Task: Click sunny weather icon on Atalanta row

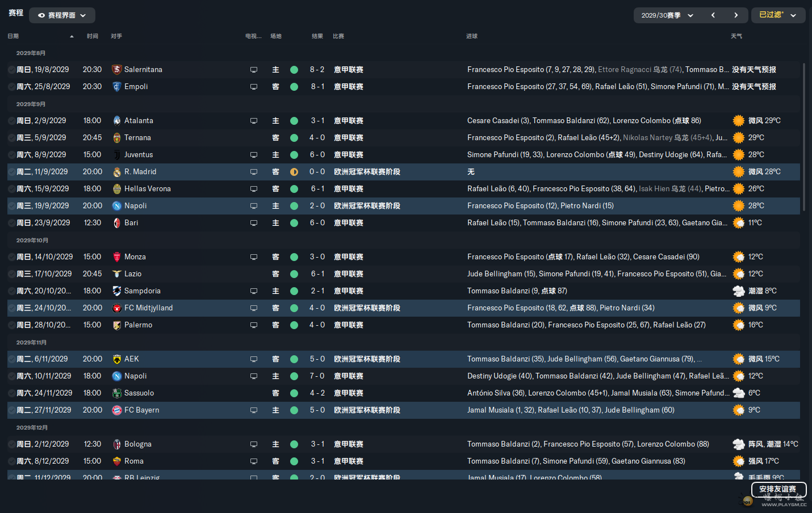Action: click(x=739, y=121)
